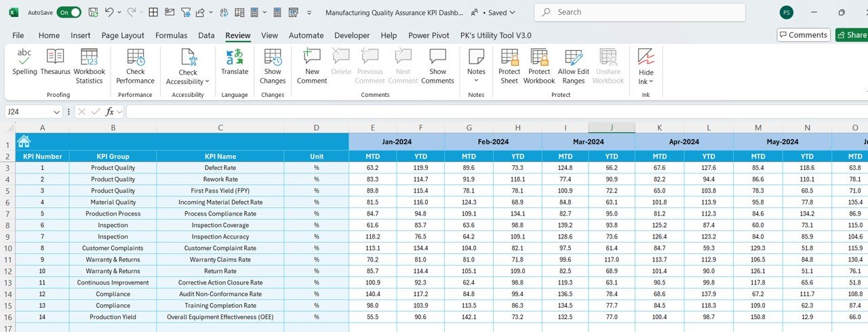This screenshot has height=332, width=868.
Task: Switch to the Insert ribbon tab
Action: 81,35
